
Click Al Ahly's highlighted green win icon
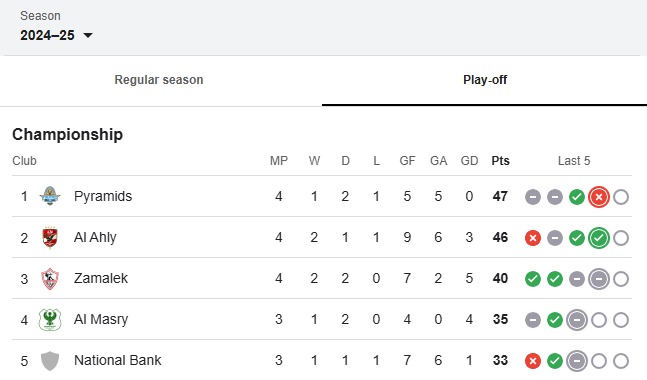coord(599,238)
